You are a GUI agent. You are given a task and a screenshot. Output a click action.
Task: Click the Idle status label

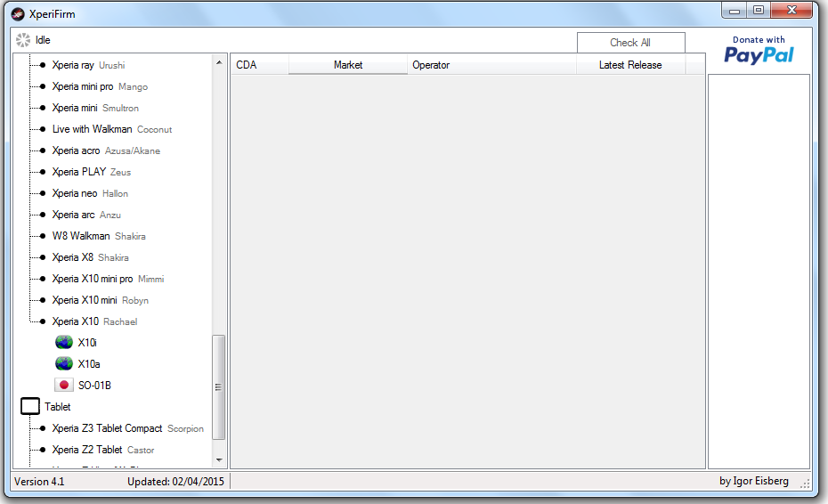(x=43, y=40)
